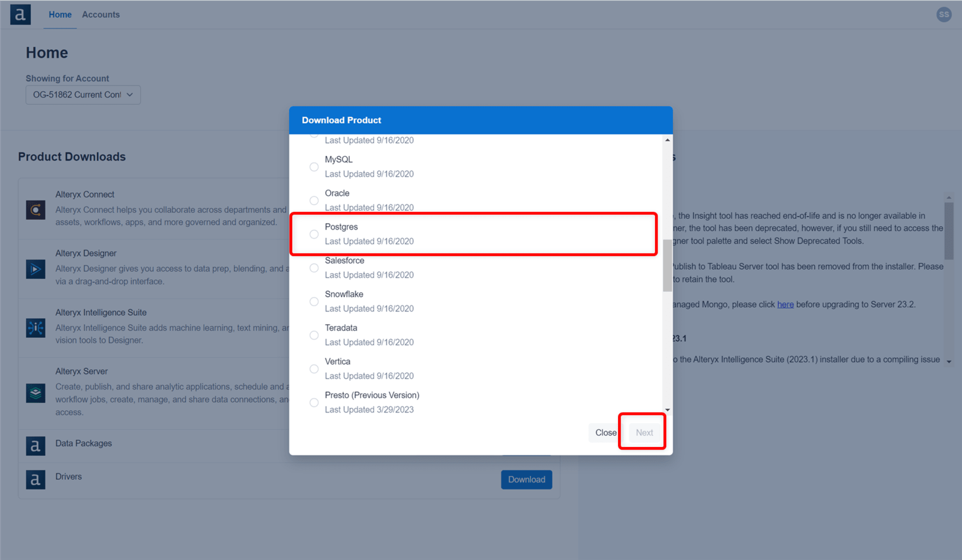Click the Data Packages icon
Viewport: 962px width, 560px height.
pyautogui.click(x=36, y=446)
